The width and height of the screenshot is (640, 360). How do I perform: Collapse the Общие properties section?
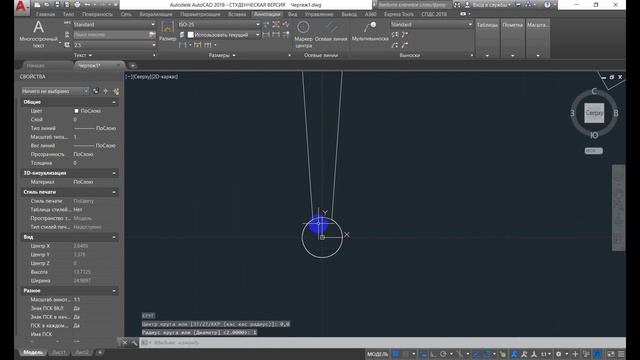(x=114, y=102)
